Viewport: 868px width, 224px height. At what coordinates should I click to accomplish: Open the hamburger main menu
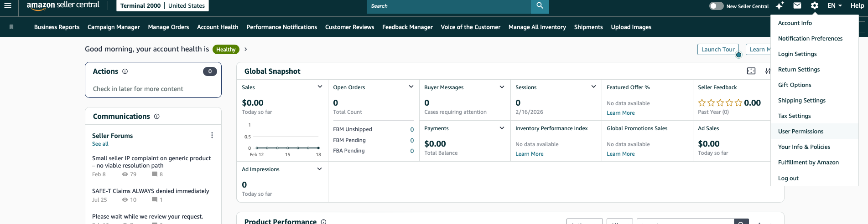click(7, 5)
